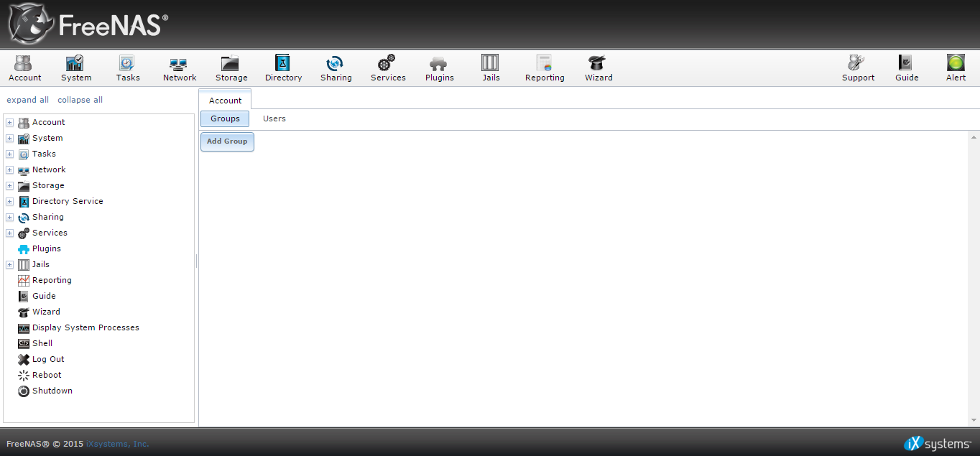Open the Support toolbar icon
The height and width of the screenshot is (456, 980).
point(858,69)
